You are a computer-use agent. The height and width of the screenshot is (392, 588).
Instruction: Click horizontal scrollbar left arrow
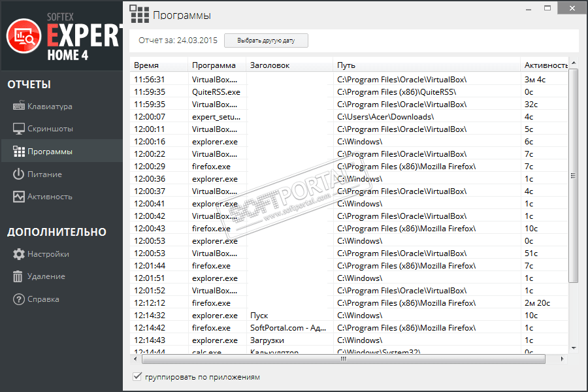click(135, 359)
